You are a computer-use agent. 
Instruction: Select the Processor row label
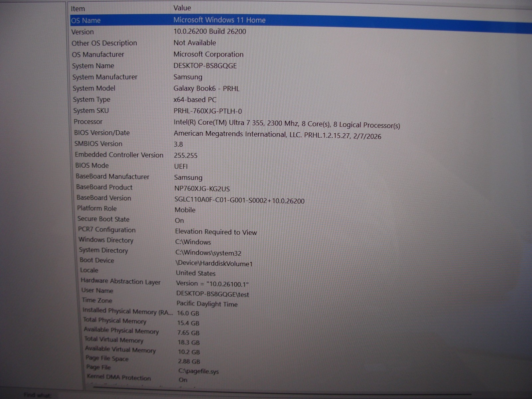click(88, 122)
